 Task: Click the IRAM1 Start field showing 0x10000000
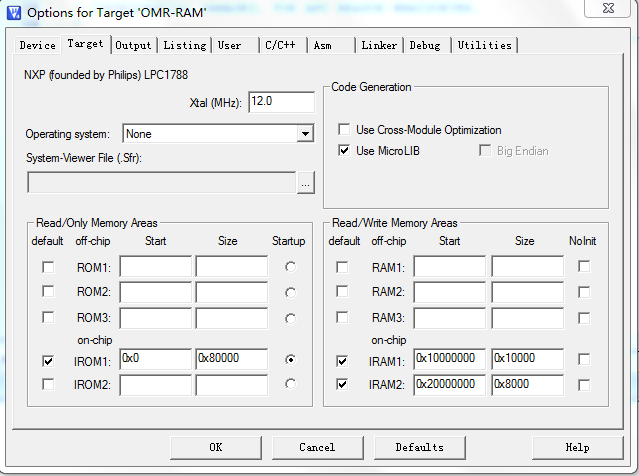point(450,359)
